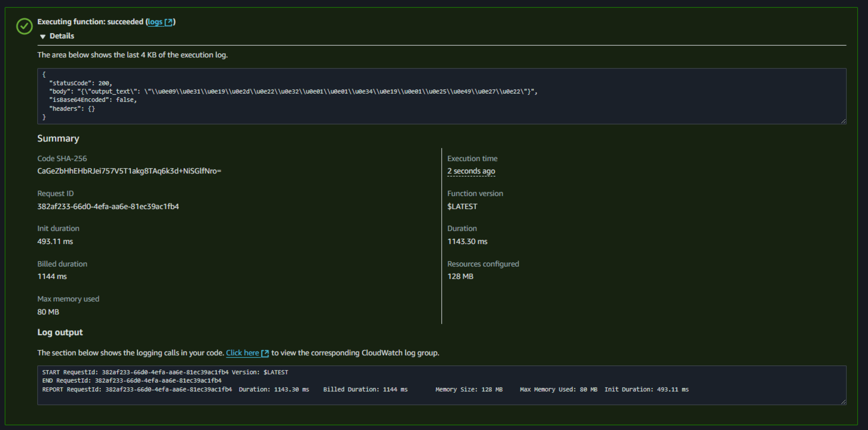The image size is (868, 430).
Task: Click the Request ID label
Action: pyautogui.click(x=56, y=194)
